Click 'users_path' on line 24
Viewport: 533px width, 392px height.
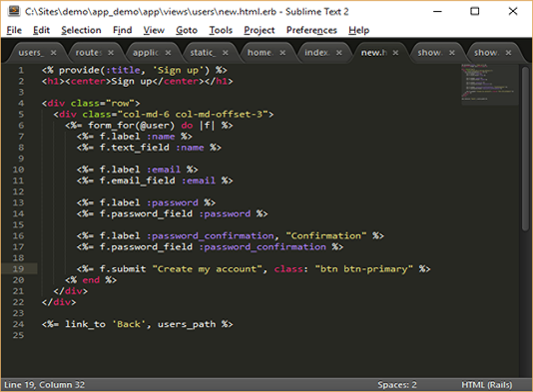pos(187,324)
